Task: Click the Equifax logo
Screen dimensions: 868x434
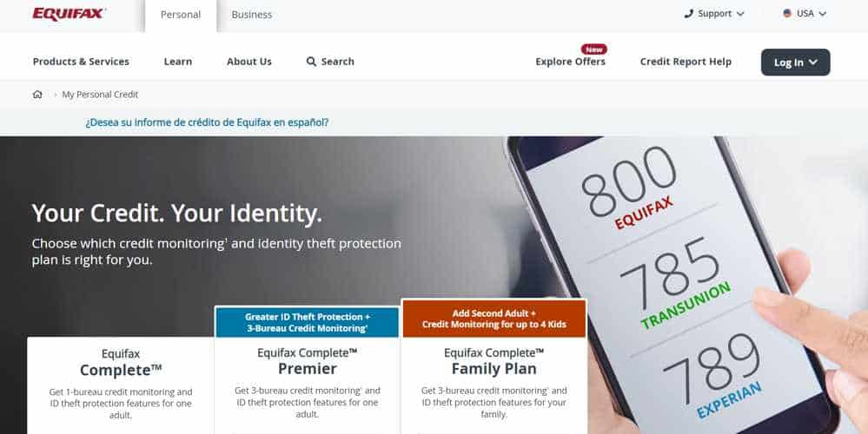Action: (x=70, y=14)
